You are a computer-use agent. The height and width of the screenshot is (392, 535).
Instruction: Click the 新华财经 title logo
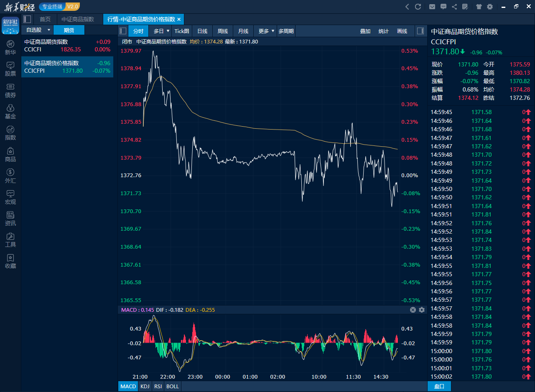[x=19, y=7]
